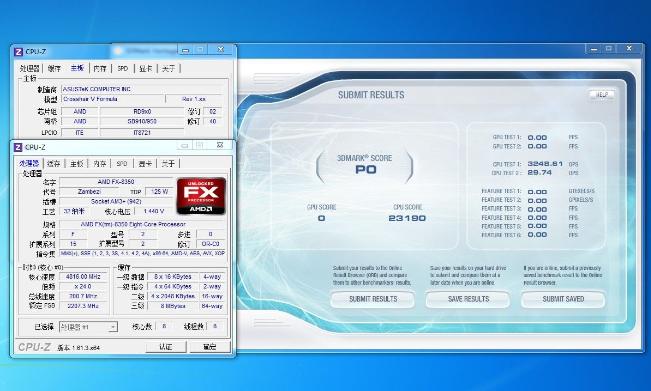Screen dimensions: 651x391
Task: Open 内存 tab in back CPU-Z window
Action: click(100, 68)
